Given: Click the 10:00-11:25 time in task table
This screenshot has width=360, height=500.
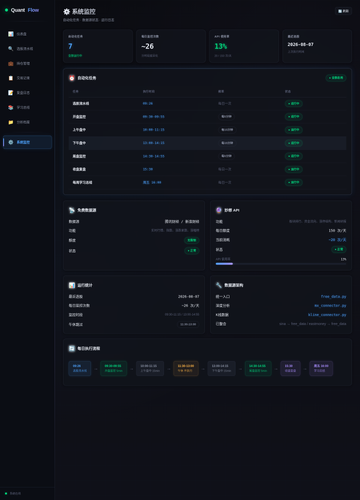Looking at the screenshot, I should point(153,130).
